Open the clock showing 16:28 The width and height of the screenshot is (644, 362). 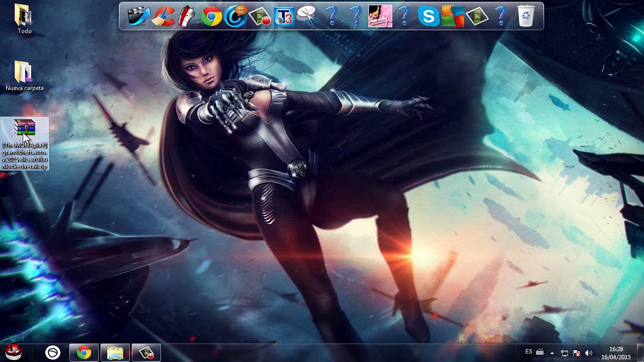click(x=616, y=353)
